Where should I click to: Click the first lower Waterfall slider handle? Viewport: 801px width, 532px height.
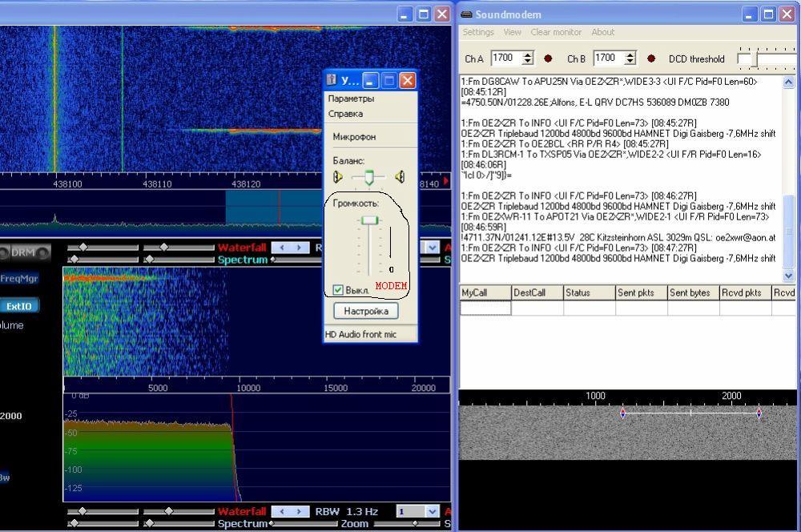[83, 511]
